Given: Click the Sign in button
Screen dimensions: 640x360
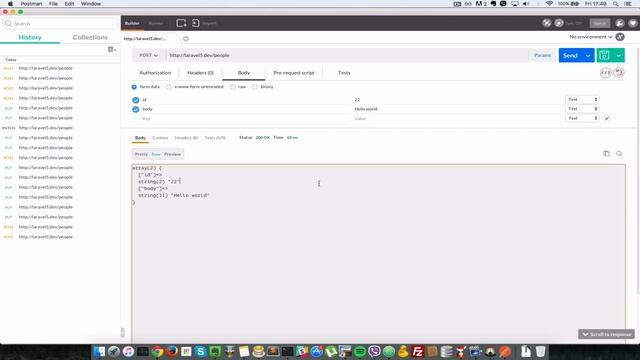Looking at the screenshot, I should [600, 23].
